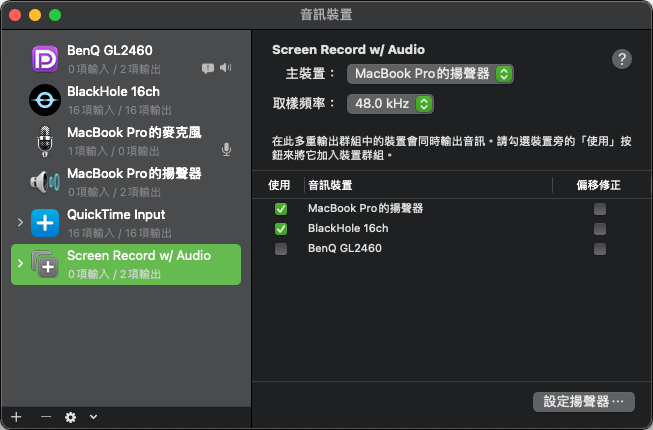Select the BenQ GL2460 device icon
This screenshot has width=653, height=430.
point(45,59)
